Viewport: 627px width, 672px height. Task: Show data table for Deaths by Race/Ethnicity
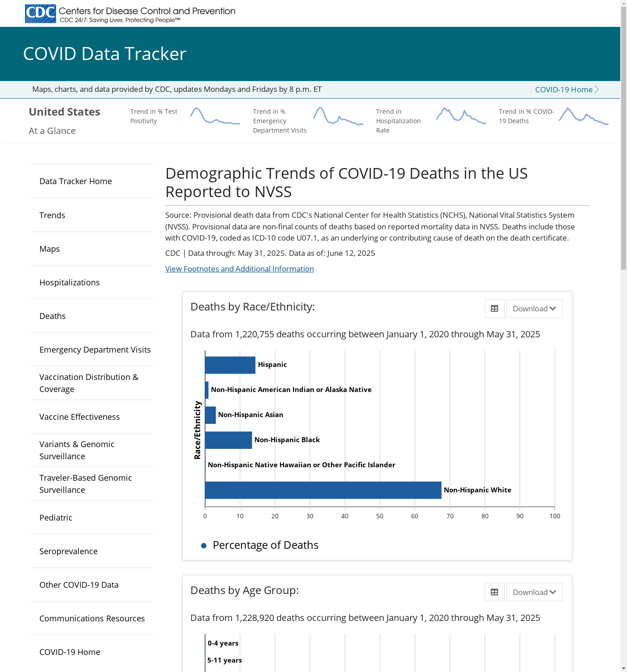pos(494,309)
